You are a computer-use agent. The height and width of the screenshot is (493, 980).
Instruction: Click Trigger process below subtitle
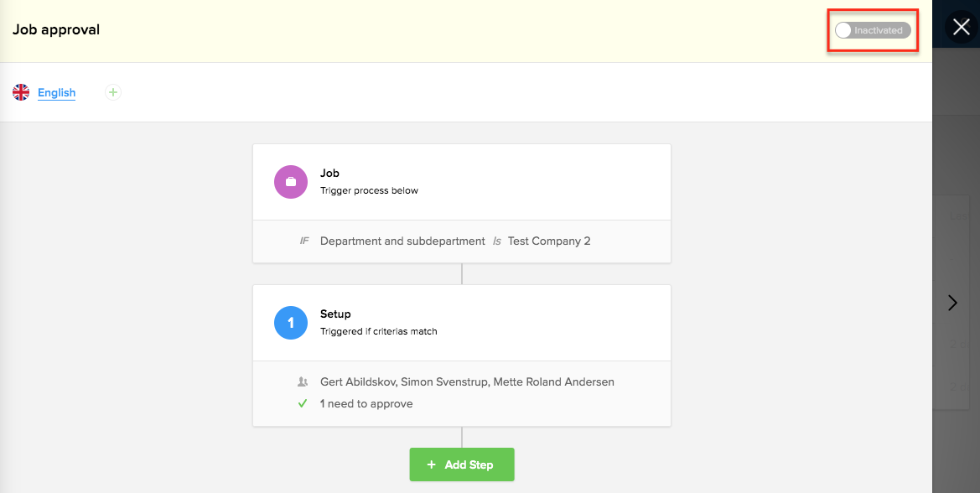pyautogui.click(x=369, y=190)
